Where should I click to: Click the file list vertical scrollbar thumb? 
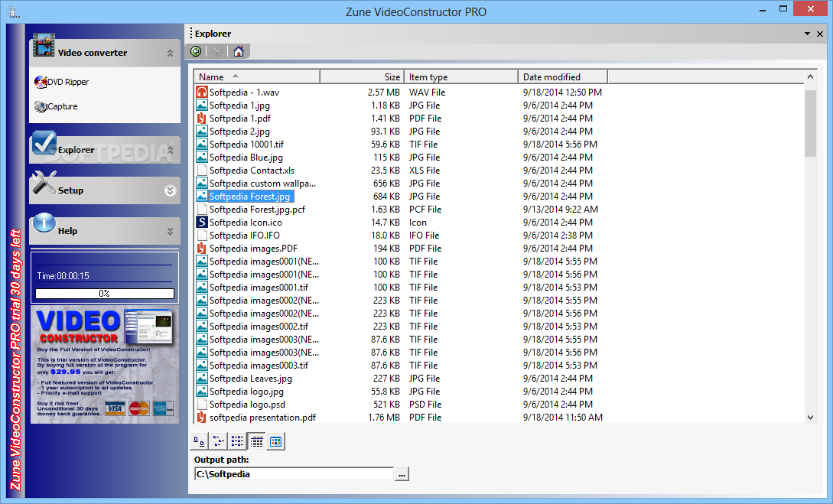tap(810, 123)
